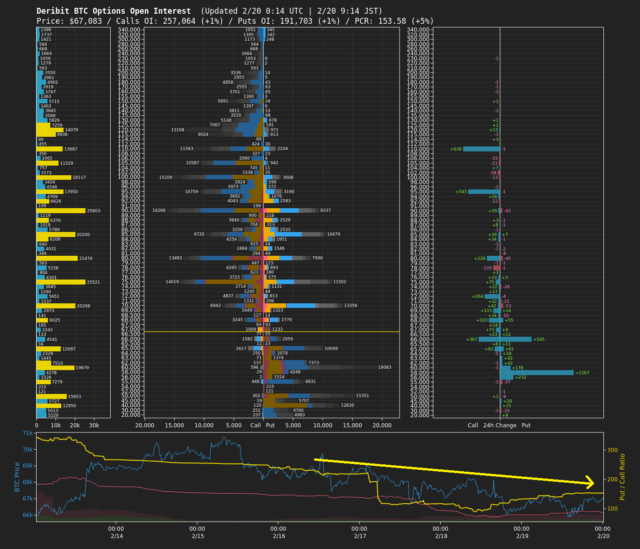This screenshot has width=640, height=549.
Task: Click the 2/14 date on the time axis
Action: (x=114, y=537)
